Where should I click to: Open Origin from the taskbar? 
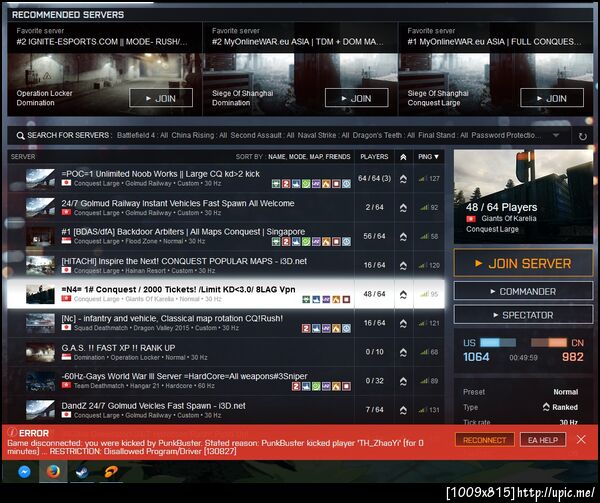tap(111, 472)
